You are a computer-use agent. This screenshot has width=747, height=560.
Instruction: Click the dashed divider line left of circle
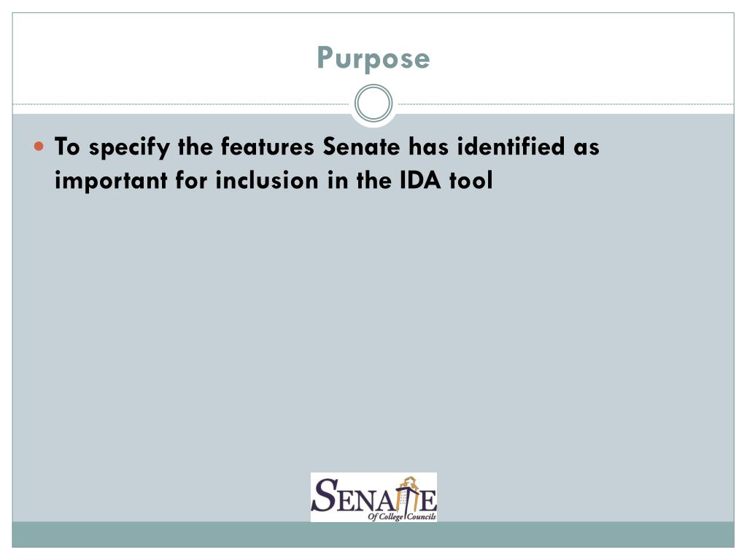click(x=181, y=104)
